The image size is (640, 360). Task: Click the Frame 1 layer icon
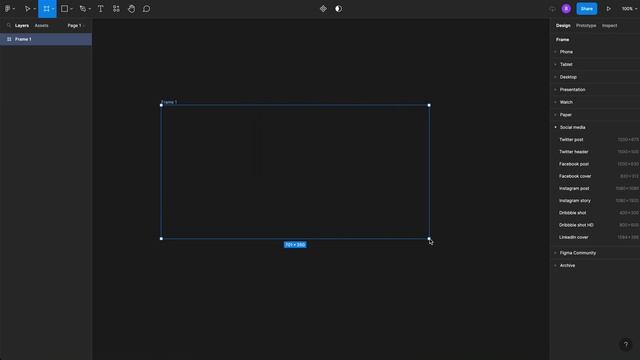coord(9,39)
